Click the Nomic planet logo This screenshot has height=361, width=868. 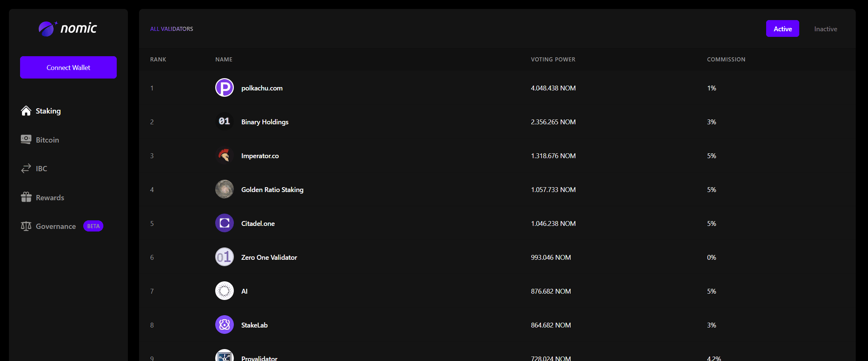click(x=47, y=29)
